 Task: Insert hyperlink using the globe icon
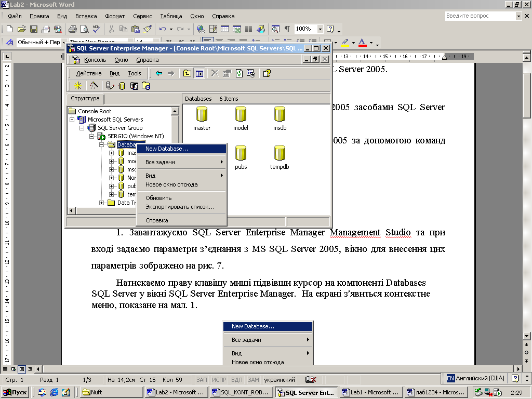(x=201, y=29)
